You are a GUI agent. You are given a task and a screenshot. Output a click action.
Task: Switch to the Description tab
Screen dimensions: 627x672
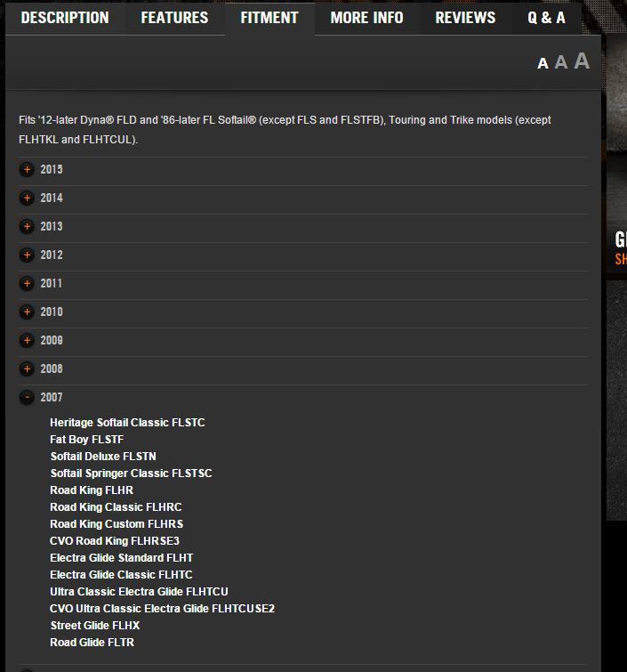(x=65, y=18)
